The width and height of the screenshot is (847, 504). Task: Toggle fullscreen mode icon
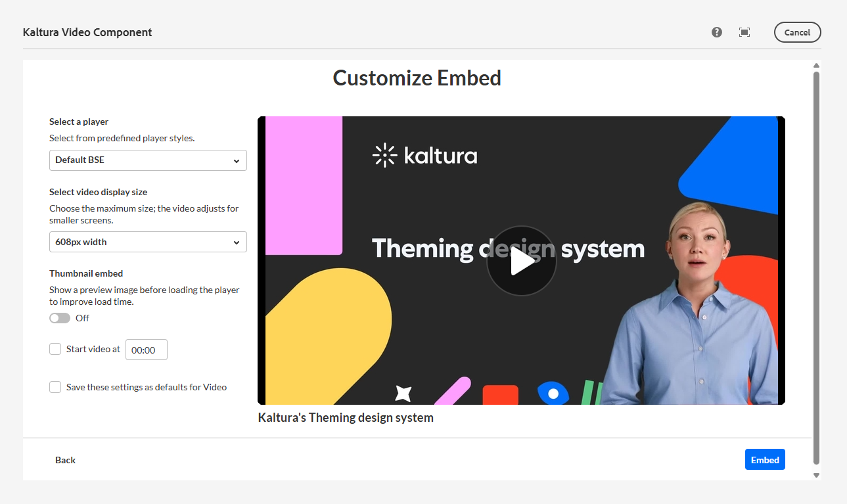point(744,32)
